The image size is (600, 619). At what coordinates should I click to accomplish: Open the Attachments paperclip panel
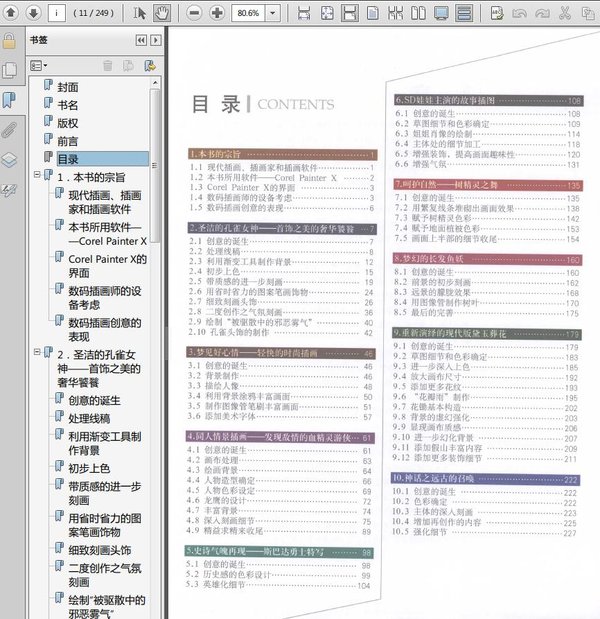point(9,130)
